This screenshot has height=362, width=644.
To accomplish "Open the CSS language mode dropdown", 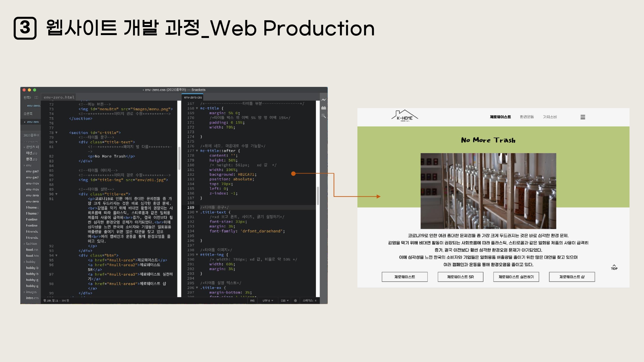I will click(285, 301).
